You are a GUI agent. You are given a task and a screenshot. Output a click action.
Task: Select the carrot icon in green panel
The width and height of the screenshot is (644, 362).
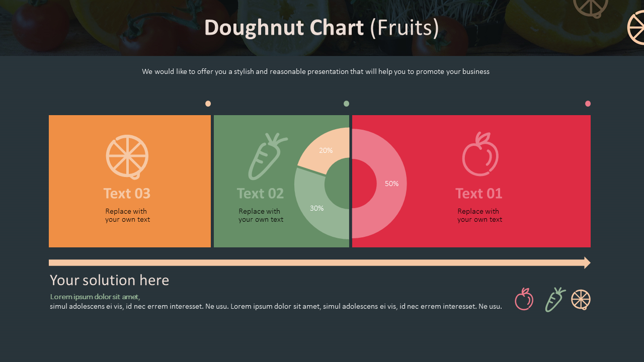[x=267, y=156]
